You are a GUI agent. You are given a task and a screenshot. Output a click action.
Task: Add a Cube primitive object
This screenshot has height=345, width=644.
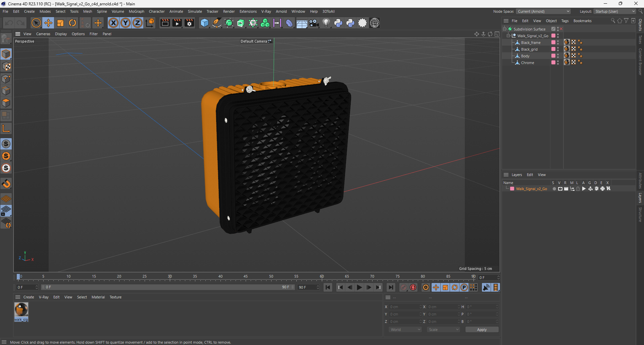click(x=204, y=23)
